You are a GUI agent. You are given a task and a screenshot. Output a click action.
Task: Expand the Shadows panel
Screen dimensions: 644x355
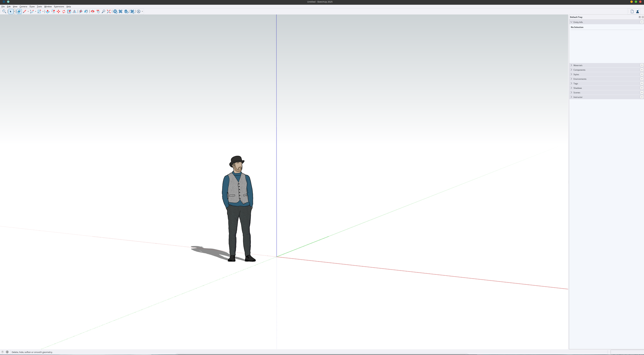coord(577,88)
